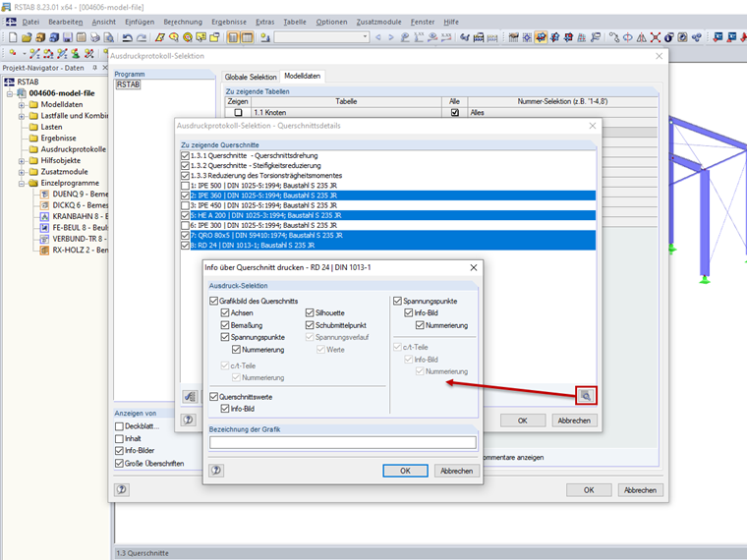The height and width of the screenshot is (560, 747).
Task: Expand the Hilfsobjekte tree node
Action: pos(22,161)
